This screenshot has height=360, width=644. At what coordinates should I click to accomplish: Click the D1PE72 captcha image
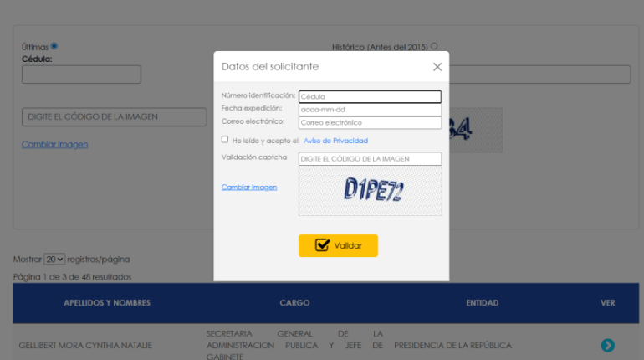click(370, 191)
